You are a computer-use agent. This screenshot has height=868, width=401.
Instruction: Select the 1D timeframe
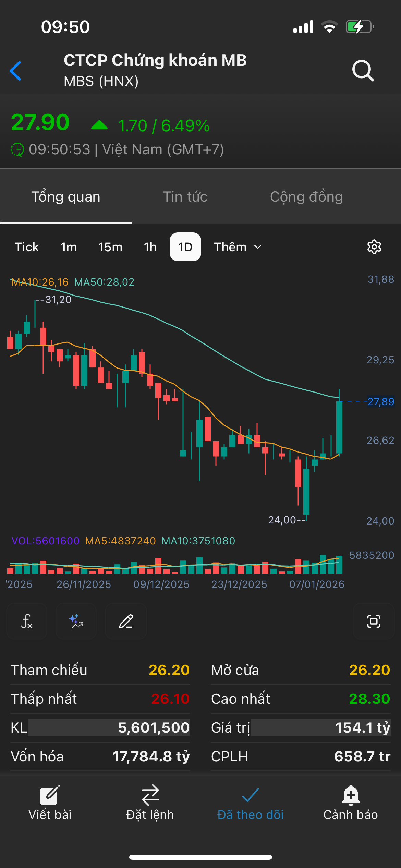tap(185, 247)
